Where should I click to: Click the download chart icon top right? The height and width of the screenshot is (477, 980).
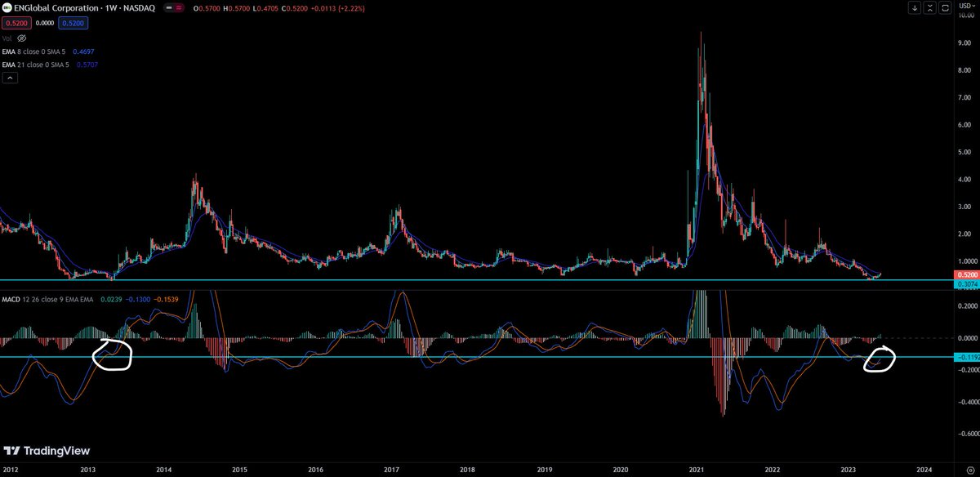tap(915, 7)
